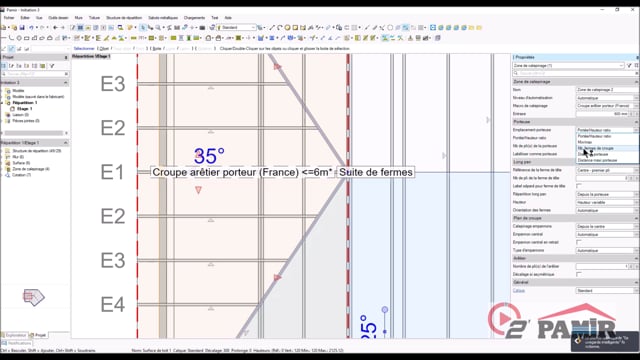
Task: Open the 'Niveau d'automatisation' Automatique dropdown
Action: [607, 98]
